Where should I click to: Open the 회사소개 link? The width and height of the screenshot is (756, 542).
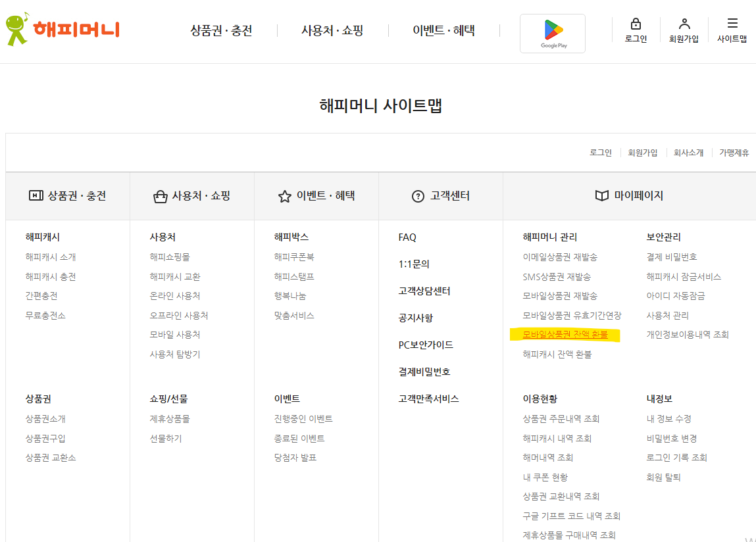click(688, 153)
